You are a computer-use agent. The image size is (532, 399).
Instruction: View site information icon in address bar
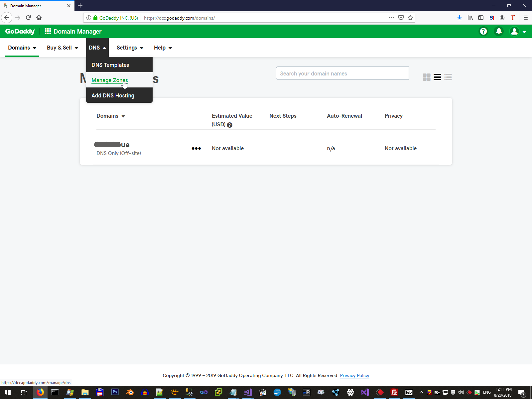click(x=89, y=18)
